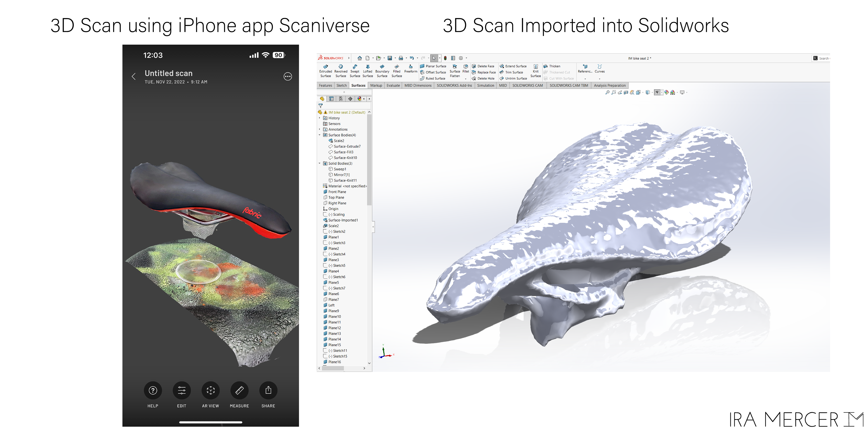Tap the AR View button
This screenshot has height=433, width=868.
tap(211, 390)
